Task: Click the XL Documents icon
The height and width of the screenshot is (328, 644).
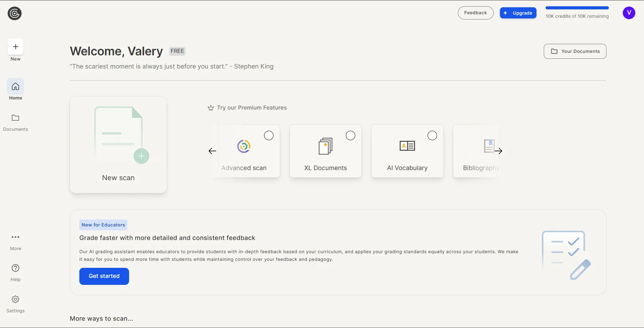Action: click(x=326, y=146)
